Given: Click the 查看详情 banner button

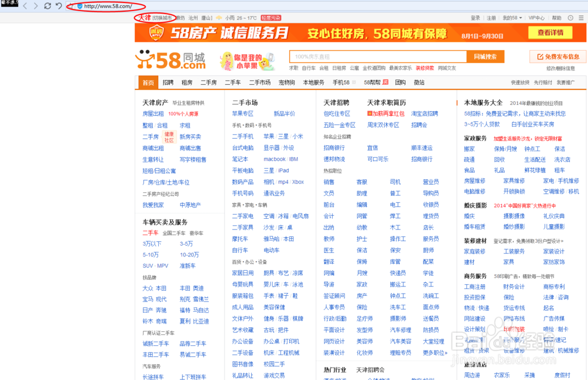Looking at the screenshot, I should tap(550, 32).
